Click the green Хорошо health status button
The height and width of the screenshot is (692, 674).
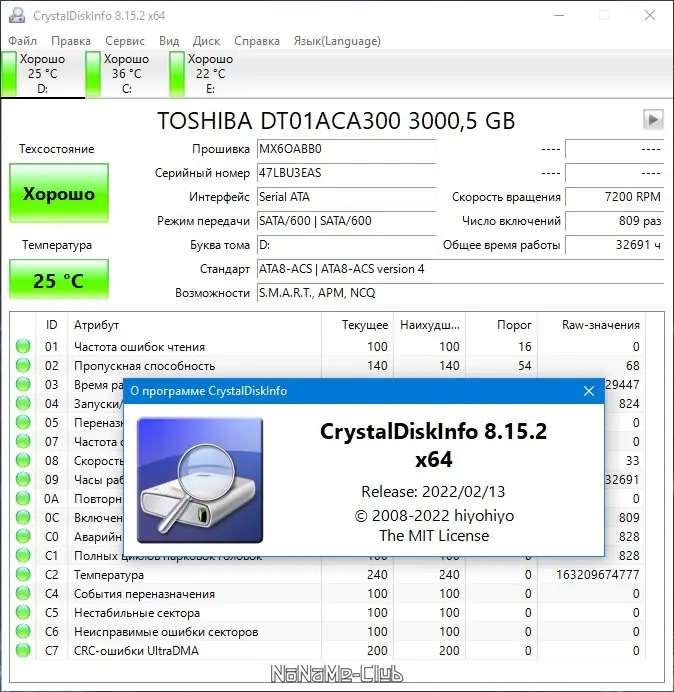(59, 193)
